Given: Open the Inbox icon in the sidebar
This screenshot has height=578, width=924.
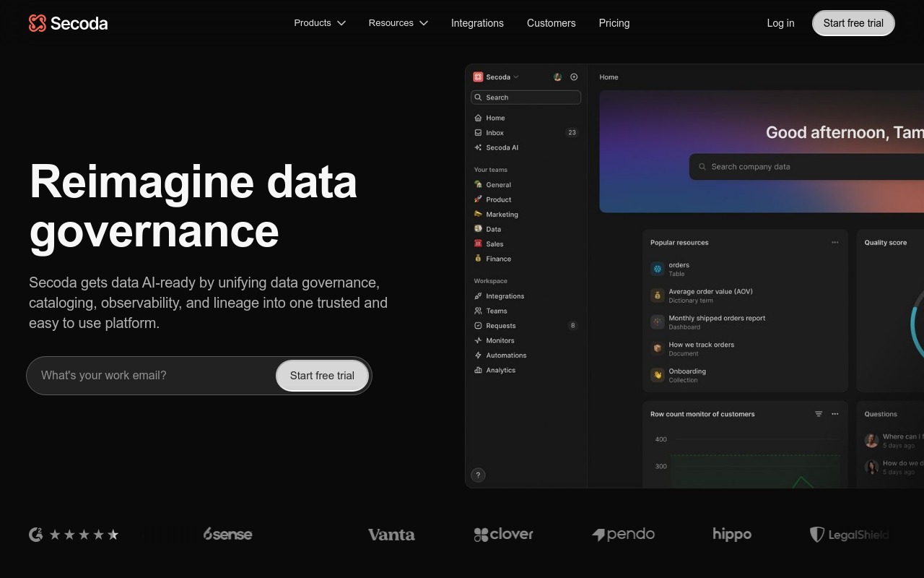Looking at the screenshot, I should coord(478,133).
